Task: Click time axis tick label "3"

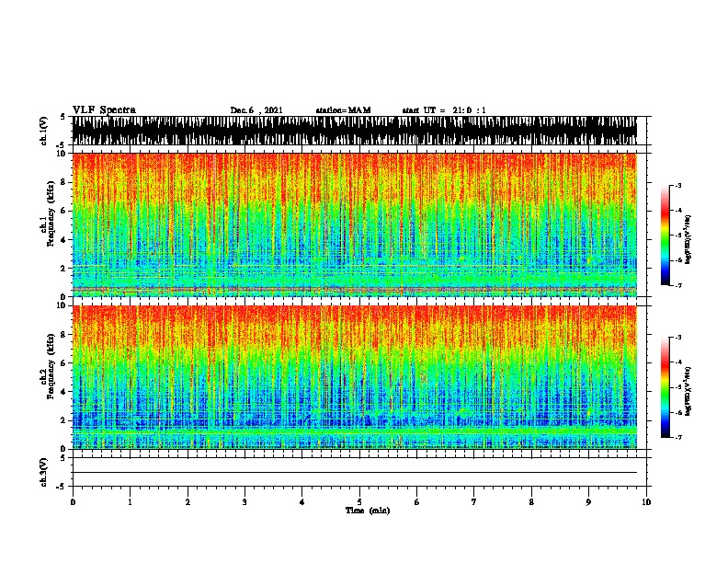Action: coord(245,502)
